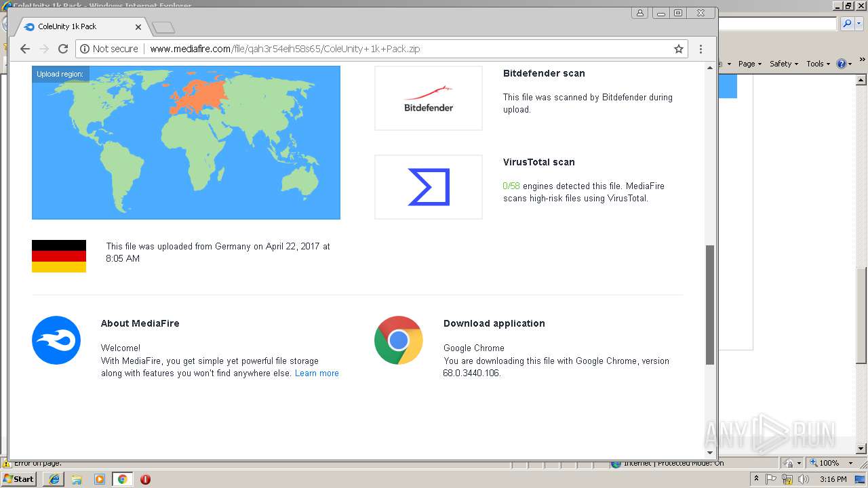
Task: Click the VirusTotal scan heading
Action: [539, 162]
